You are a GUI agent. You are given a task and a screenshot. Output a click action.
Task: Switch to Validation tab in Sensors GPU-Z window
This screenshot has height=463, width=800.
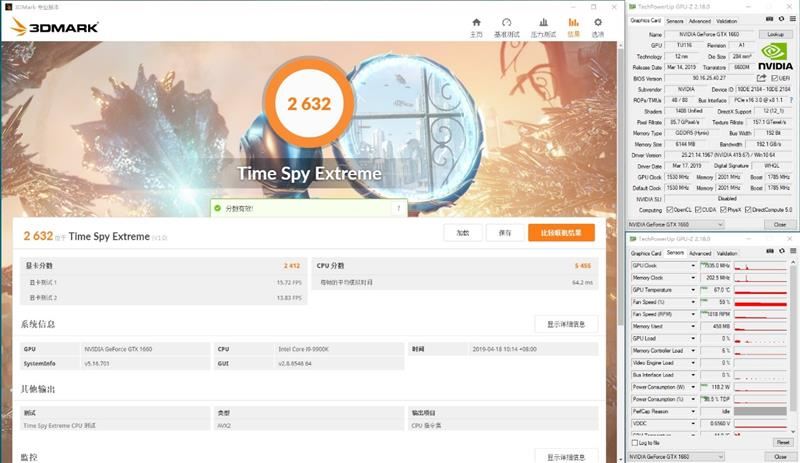727,253
